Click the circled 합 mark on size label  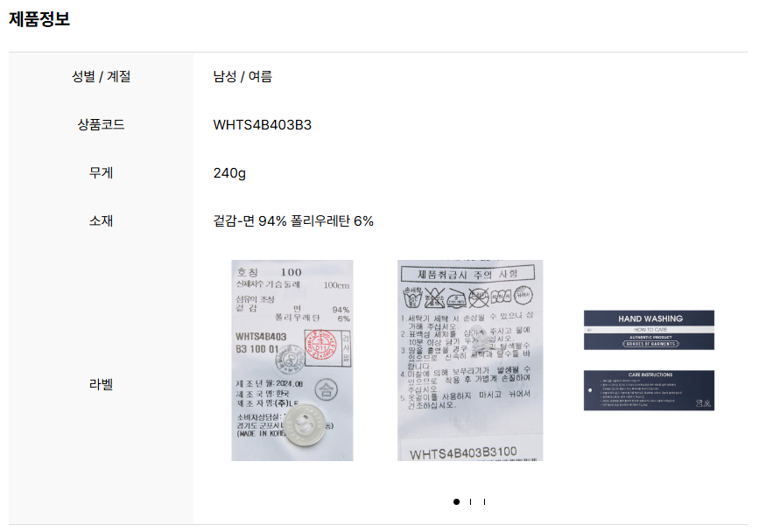pyautogui.click(x=326, y=389)
